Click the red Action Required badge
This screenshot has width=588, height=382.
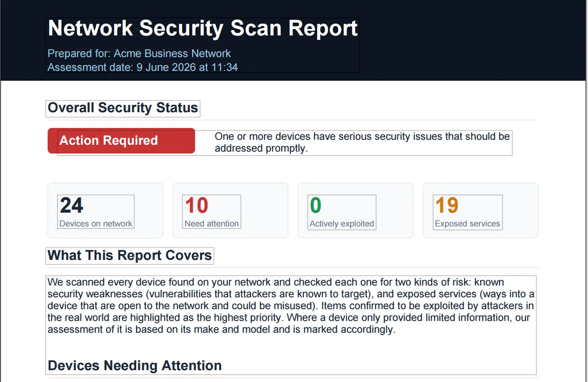coord(121,140)
